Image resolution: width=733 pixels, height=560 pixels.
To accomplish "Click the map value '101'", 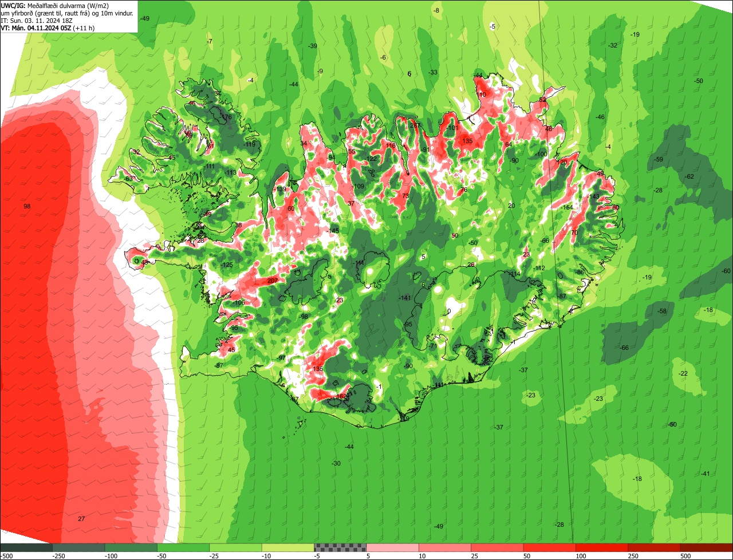I will click(x=453, y=128).
